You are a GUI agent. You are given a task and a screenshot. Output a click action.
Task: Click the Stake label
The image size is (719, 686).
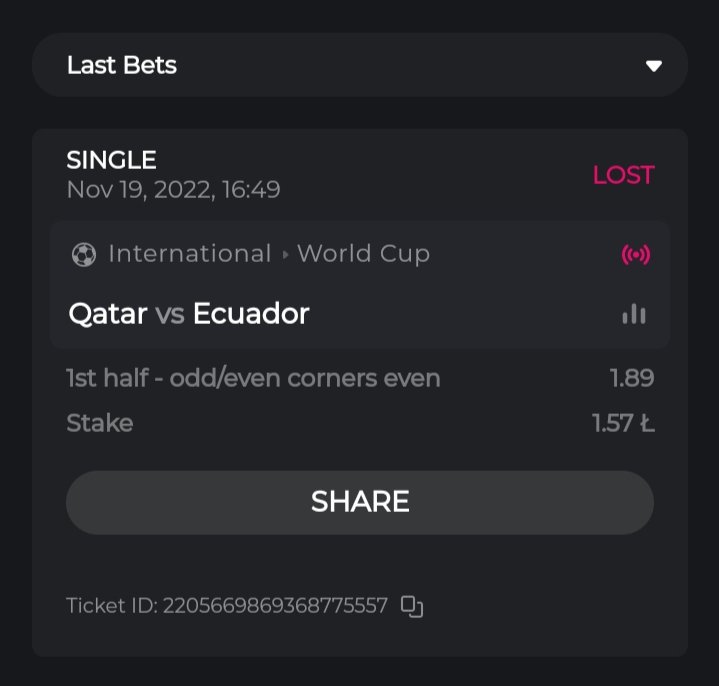click(100, 423)
